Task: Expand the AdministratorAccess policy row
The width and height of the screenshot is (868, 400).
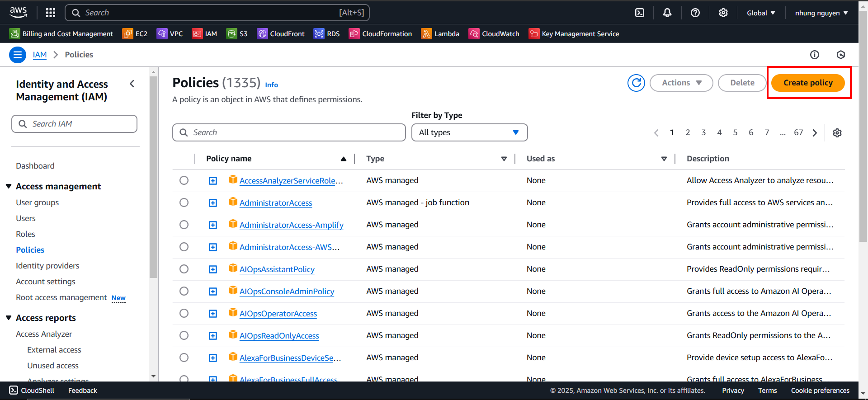Action: (x=213, y=203)
